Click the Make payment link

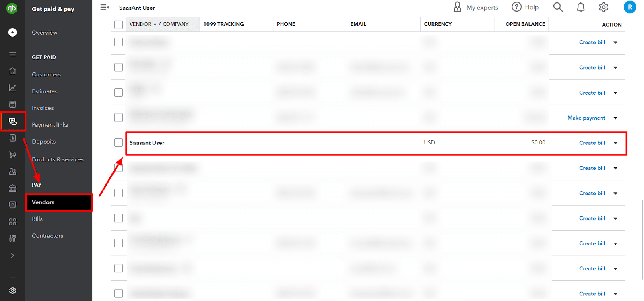[586, 118]
